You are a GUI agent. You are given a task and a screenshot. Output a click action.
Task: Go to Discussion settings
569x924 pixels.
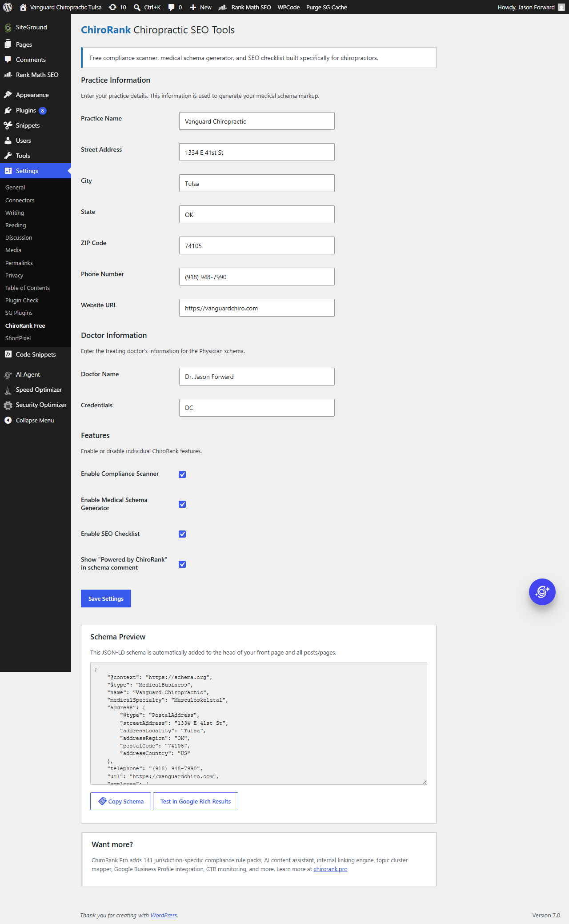pyautogui.click(x=19, y=238)
